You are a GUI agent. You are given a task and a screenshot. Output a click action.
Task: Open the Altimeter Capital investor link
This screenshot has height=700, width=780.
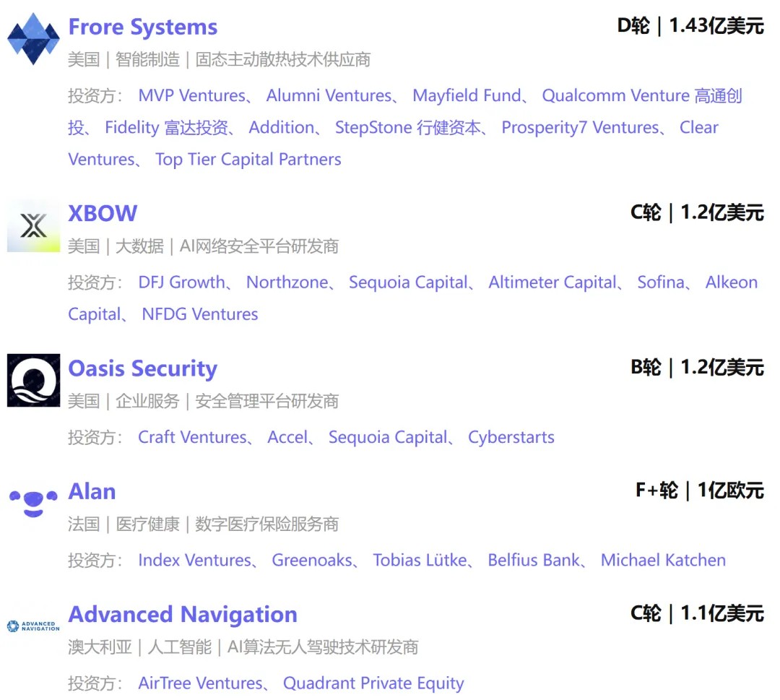pyautogui.click(x=552, y=282)
